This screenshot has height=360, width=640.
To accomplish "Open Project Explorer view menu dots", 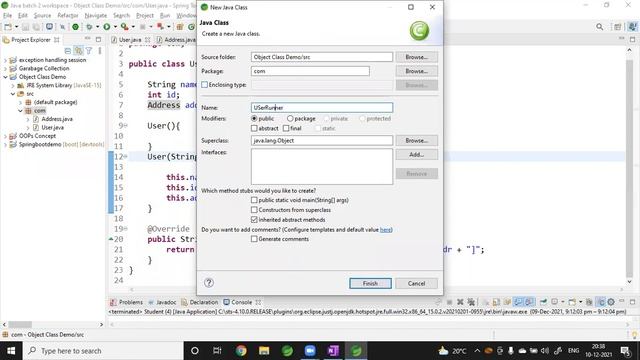I will pos(100,51).
